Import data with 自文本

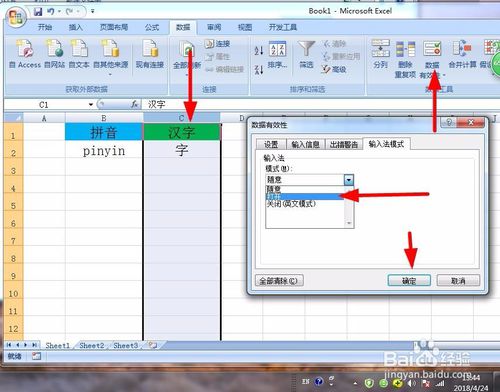(79, 53)
